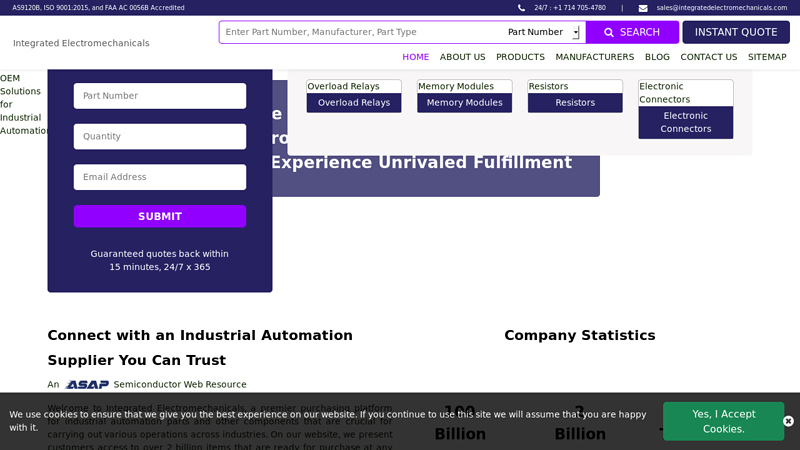
Task: Open the Part Number search type dropdown
Action: coord(543,32)
